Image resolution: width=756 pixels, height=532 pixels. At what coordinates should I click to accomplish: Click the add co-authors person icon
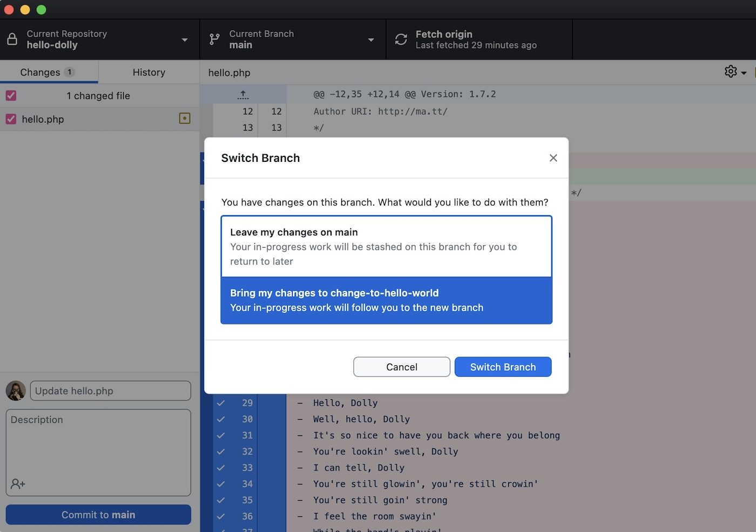17,484
